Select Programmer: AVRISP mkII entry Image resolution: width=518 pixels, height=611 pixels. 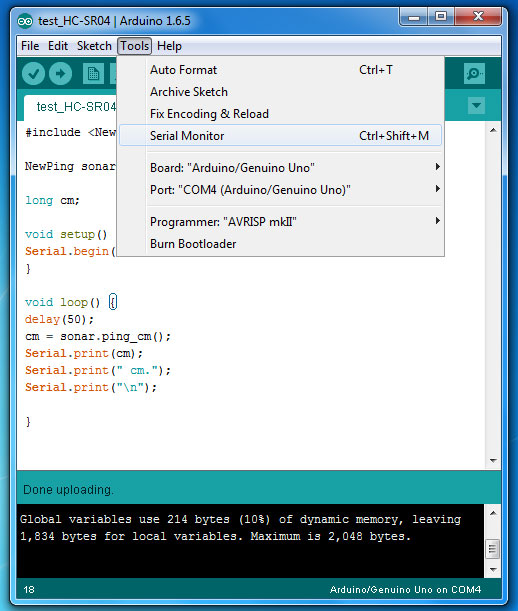(x=280, y=222)
